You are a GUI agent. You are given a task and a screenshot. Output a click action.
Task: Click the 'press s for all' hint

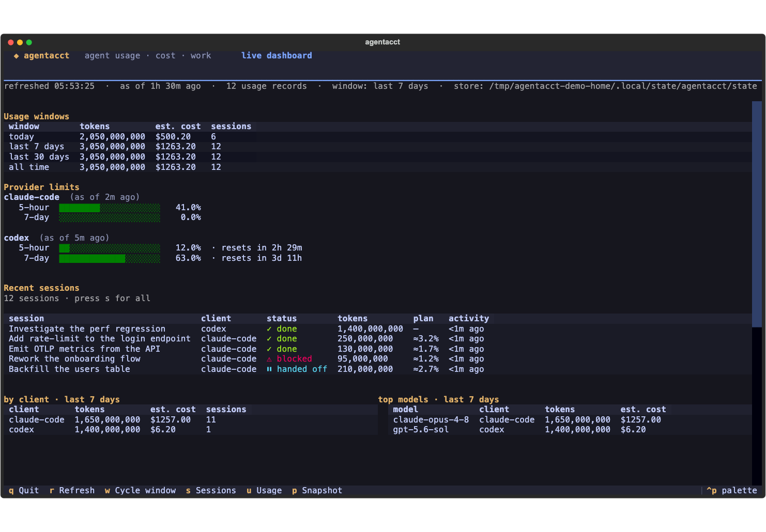pos(112,299)
